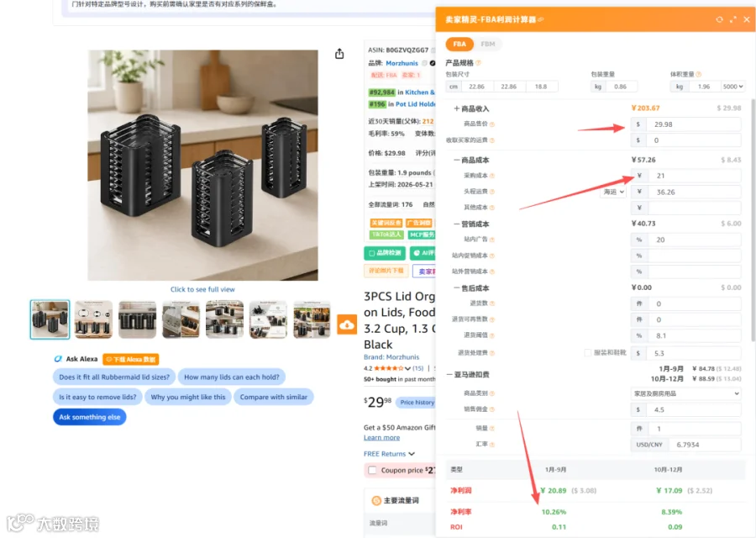The image size is (756, 538).
Task: Click the 商品售价 input field showing 29.98
Action: point(693,124)
